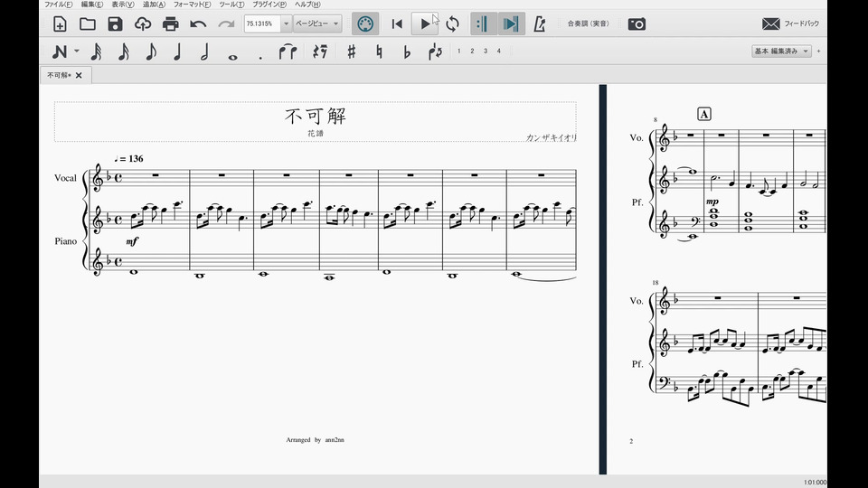The width and height of the screenshot is (868, 488).
Task: Select the quarter note duration
Action: pos(178,52)
